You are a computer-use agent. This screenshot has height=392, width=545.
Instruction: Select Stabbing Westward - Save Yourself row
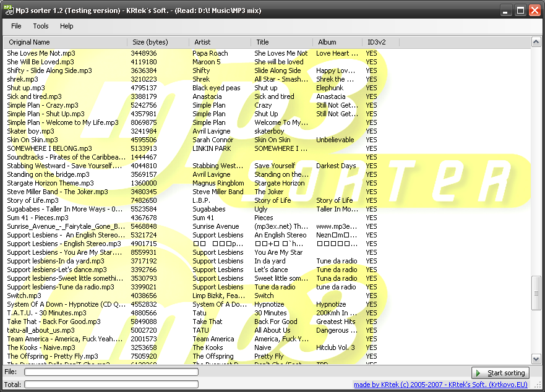click(x=64, y=166)
